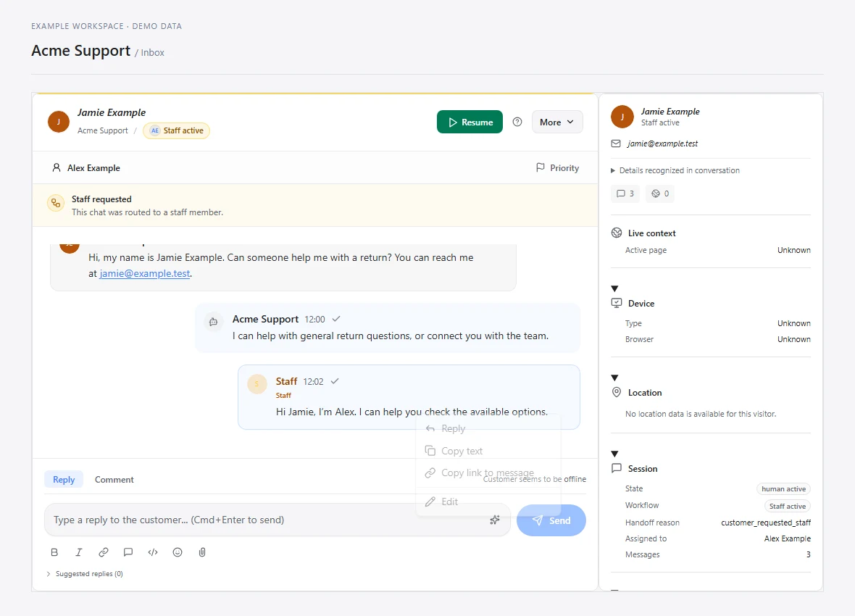Viewport: 855px width, 616px height.
Task: Open the emoji picker
Action: [x=178, y=552]
